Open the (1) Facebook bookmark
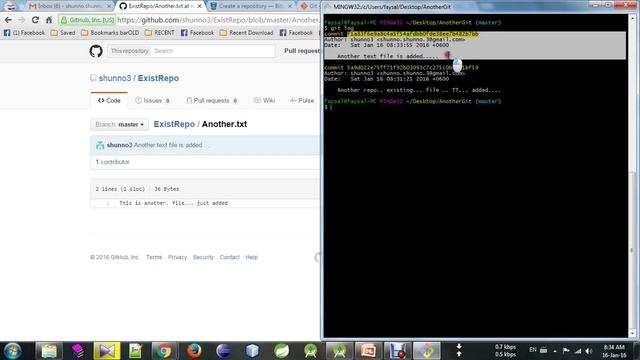640x360 pixels. (24, 33)
